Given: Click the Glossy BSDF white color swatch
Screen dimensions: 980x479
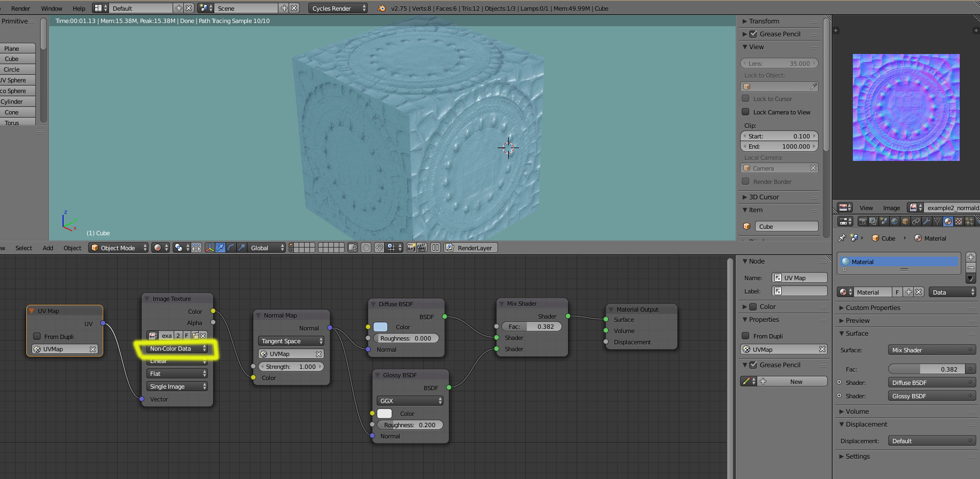Looking at the screenshot, I should tap(385, 413).
